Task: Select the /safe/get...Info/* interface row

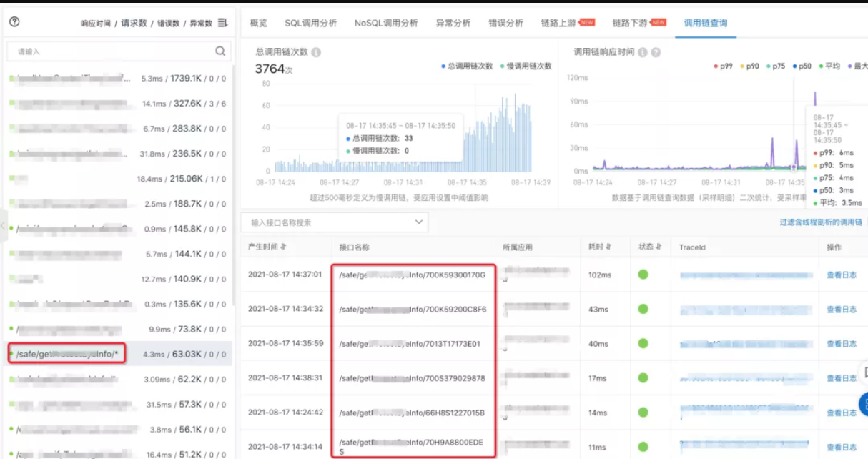Action: click(118, 354)
